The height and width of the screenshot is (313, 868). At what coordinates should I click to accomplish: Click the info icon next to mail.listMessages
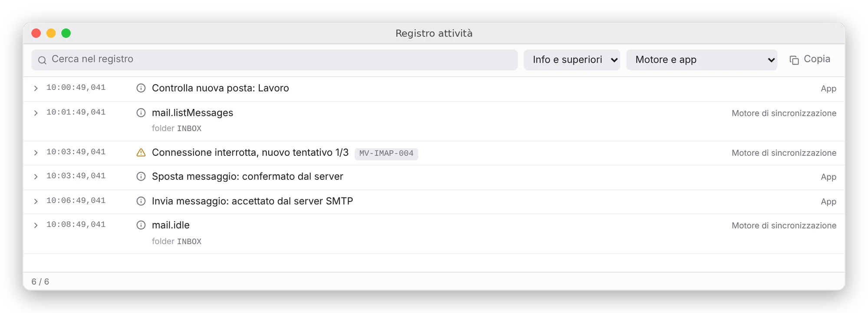point(141,113)
